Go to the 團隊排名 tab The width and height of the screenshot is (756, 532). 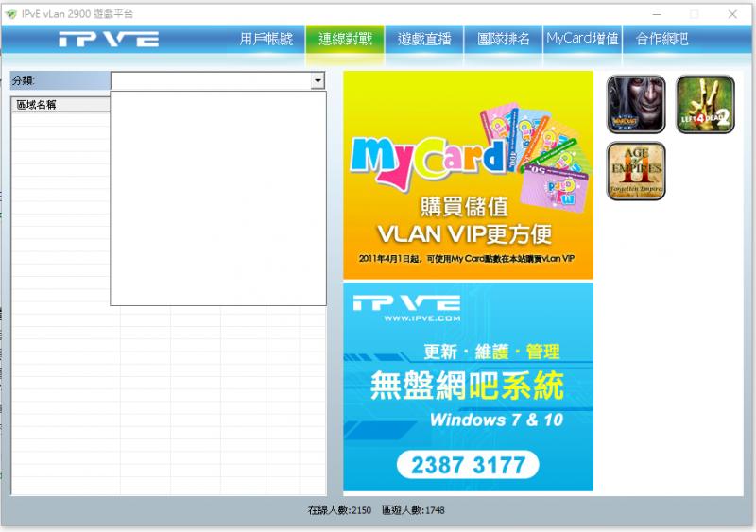pyautogui.click(x=504, y=39)
